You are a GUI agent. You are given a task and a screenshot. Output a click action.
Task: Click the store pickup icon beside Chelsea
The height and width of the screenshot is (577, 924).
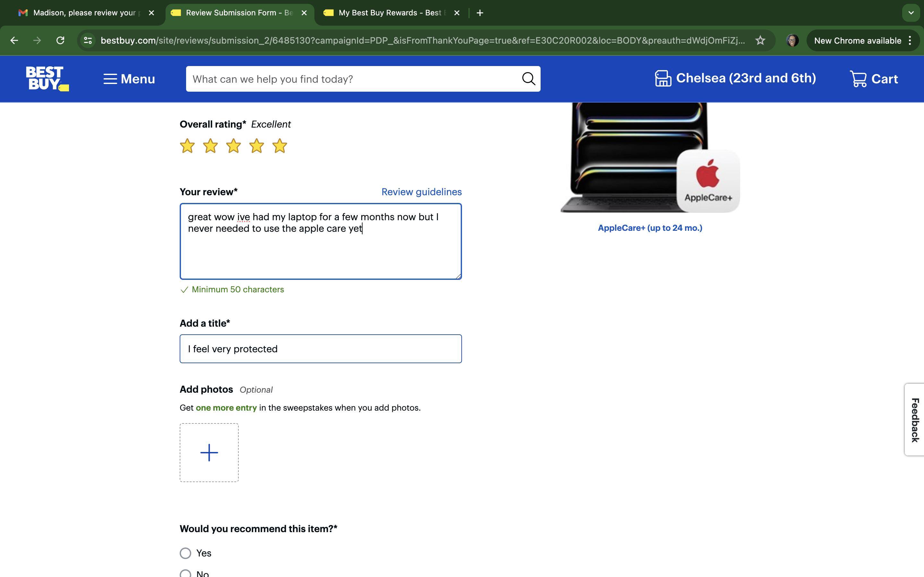pyautogui.click(x=663, y=78)
